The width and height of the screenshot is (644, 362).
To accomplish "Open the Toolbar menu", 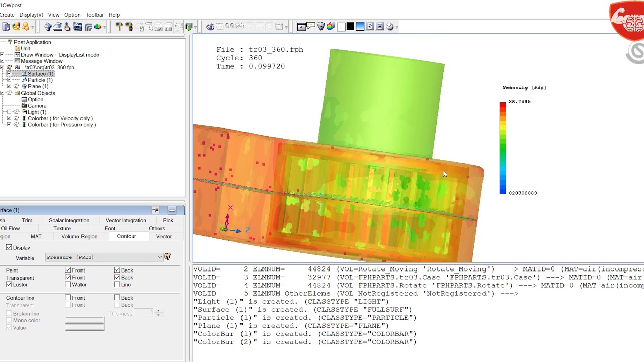I will [x=95, y=15].
